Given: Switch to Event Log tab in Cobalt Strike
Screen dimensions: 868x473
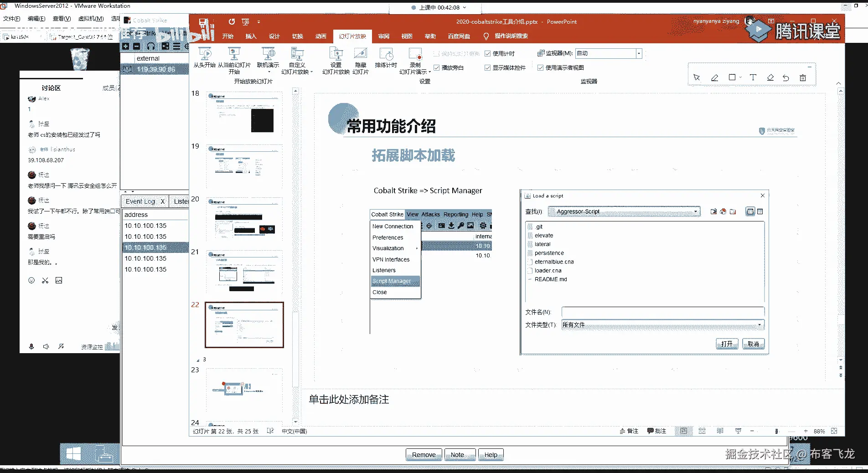Looking at the screenshot, I should 140,201.
